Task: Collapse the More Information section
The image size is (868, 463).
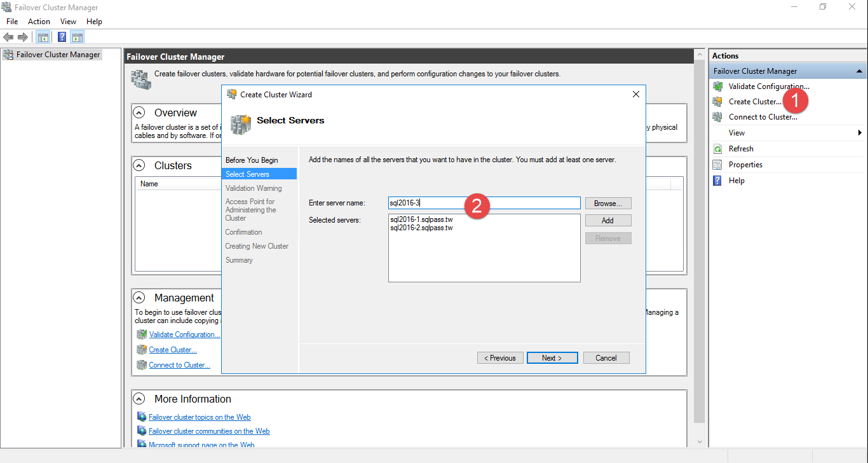Action: tap(139, 399)
